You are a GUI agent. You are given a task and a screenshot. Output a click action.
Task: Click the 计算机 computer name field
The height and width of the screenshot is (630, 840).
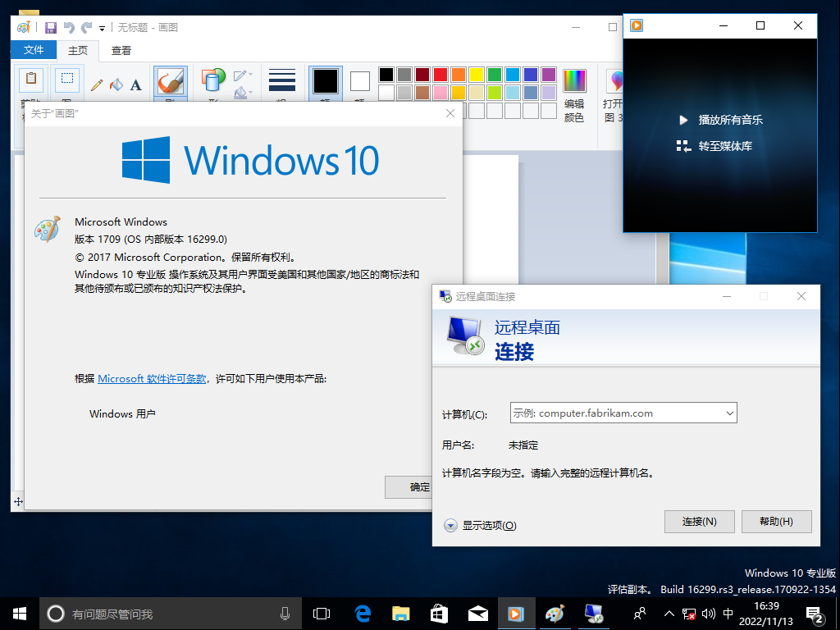(623, 413)
